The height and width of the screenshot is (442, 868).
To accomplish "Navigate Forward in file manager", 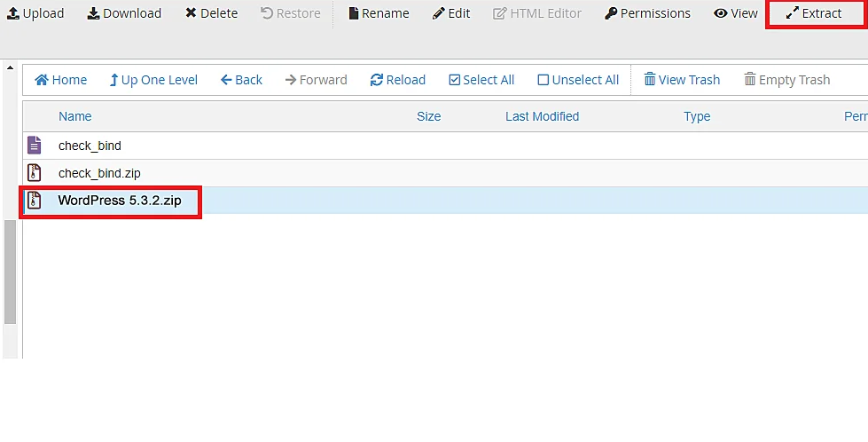I will point(317,80).
